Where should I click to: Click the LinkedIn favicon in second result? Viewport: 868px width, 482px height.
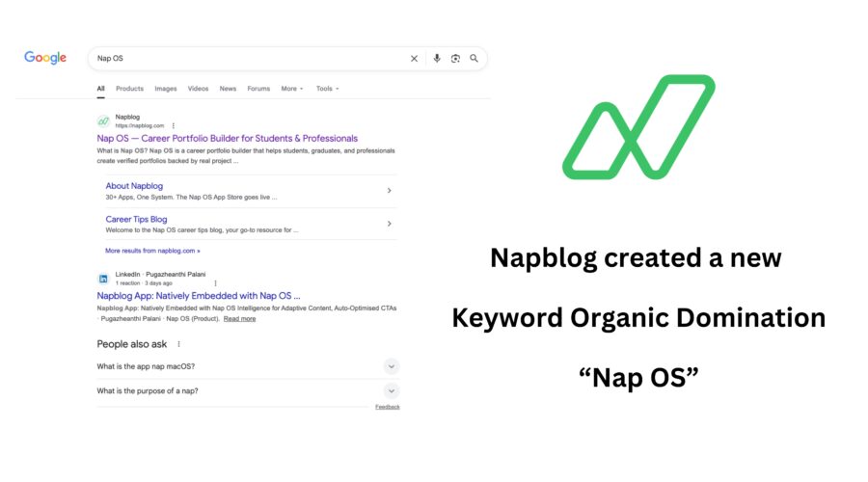(x=103, y=279)
